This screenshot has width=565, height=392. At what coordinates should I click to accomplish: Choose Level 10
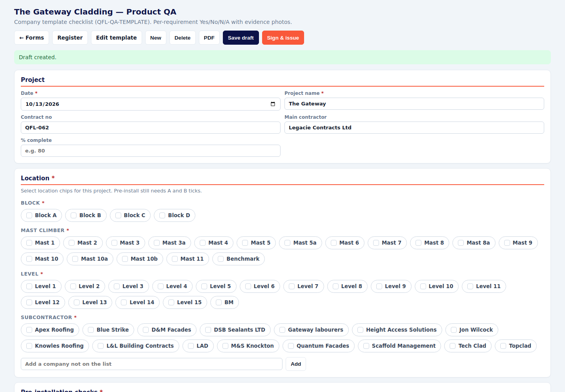click(437, 286)
